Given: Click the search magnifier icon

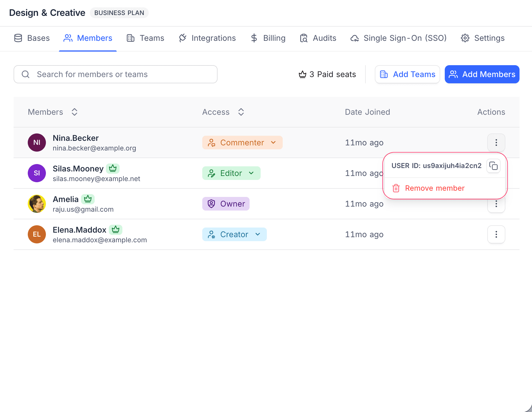Looking at the screenshot, I should click(x=26, y=75).
